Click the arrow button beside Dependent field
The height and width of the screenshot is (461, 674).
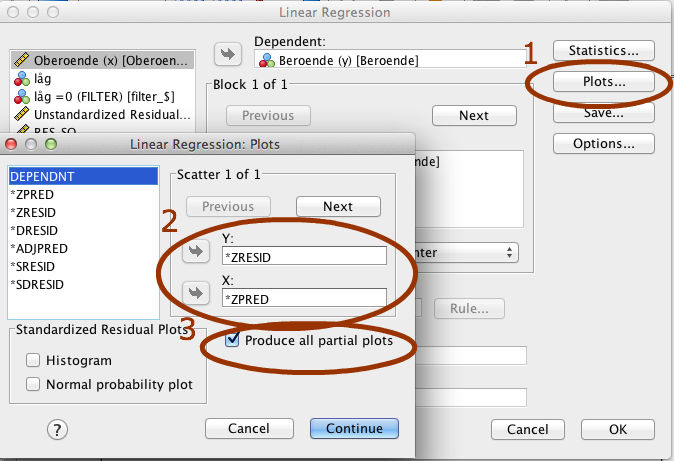tap(229, 53)
